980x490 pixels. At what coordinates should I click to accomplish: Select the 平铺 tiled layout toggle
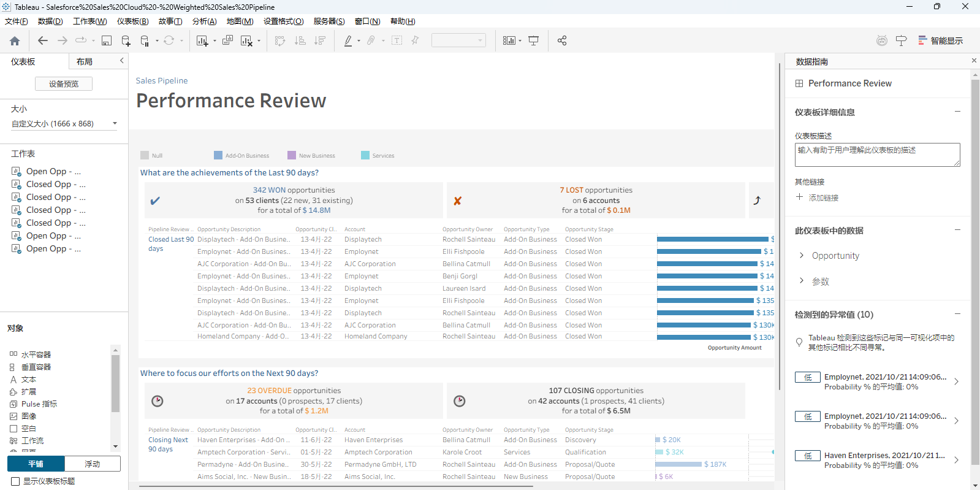tap(36, 464)
